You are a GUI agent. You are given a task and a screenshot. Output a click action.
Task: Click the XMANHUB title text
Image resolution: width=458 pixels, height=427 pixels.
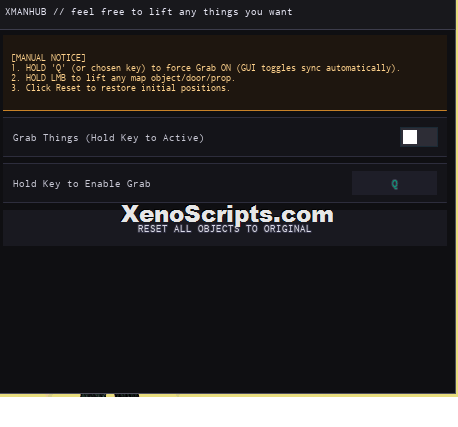click(x=149, y=12)
